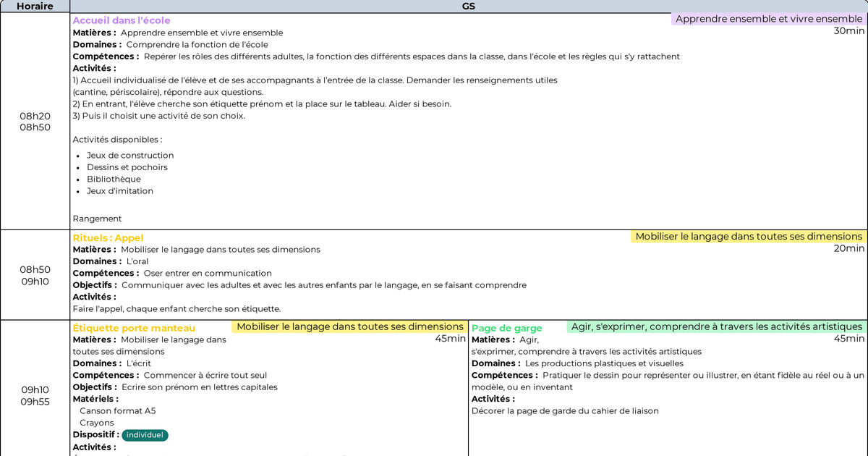The height and width of the screenshot is (456, 868).
Task: Click the 'Bibliothèque' list item
Action: pyautogui.click(x=114, y=180)
